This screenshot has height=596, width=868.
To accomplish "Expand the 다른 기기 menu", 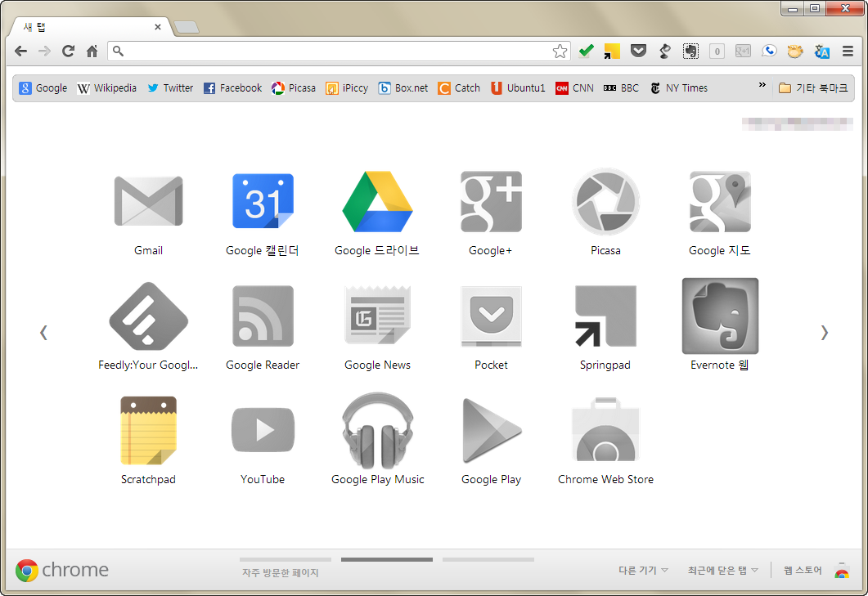I will coord(643,570).
